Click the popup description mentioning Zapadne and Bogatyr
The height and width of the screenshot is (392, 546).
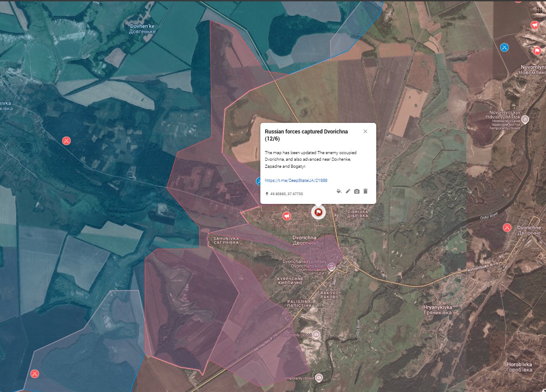point(311,159)
